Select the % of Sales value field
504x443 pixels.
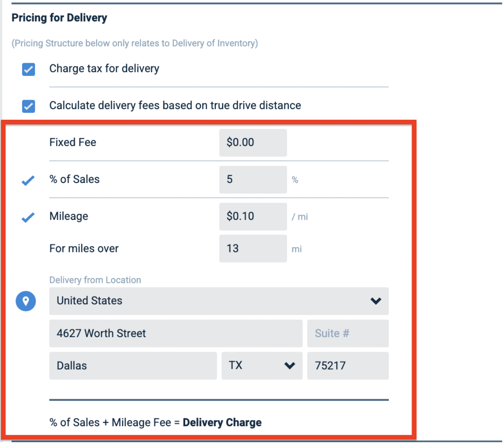253,180
